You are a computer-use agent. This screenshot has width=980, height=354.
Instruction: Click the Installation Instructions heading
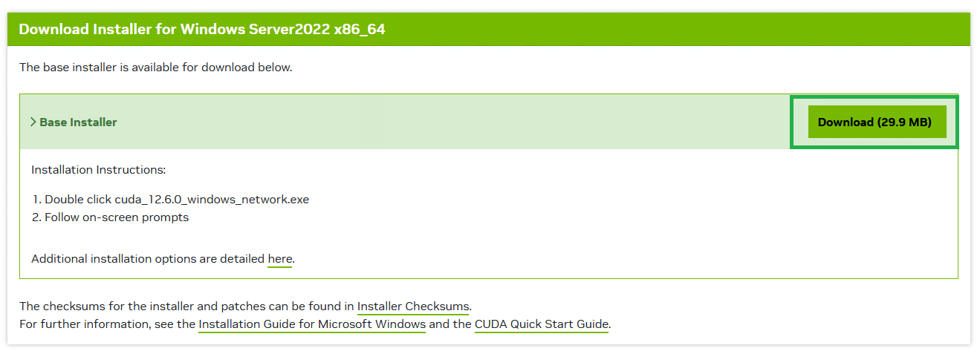98,170
